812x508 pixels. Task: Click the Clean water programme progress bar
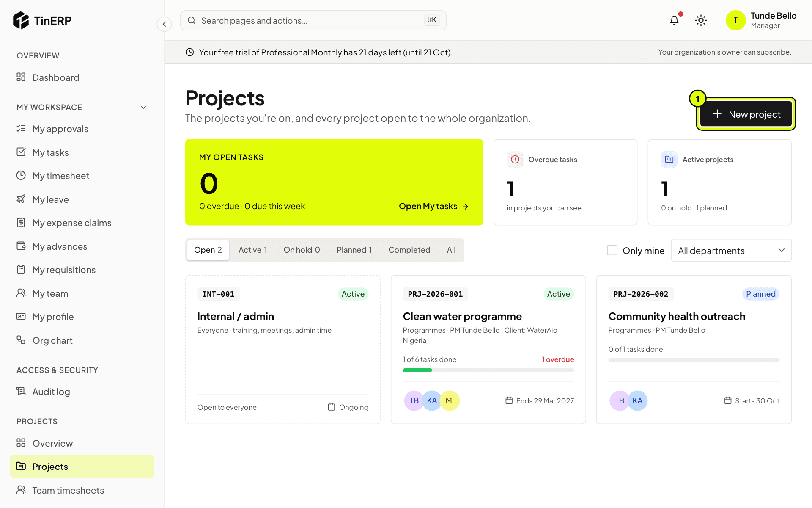click(488, 370)
